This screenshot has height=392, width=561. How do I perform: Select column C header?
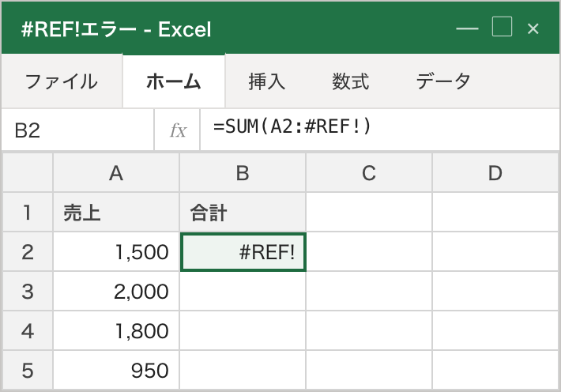click(x=369, y=173)
